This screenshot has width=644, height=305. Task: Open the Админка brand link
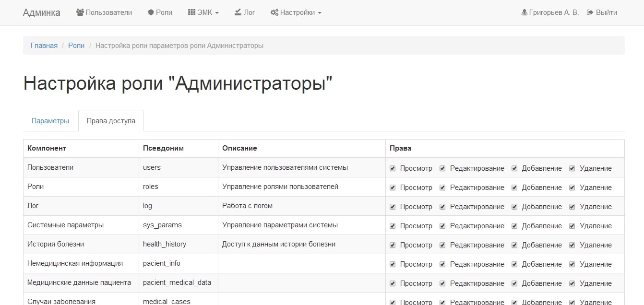(42, 12)
